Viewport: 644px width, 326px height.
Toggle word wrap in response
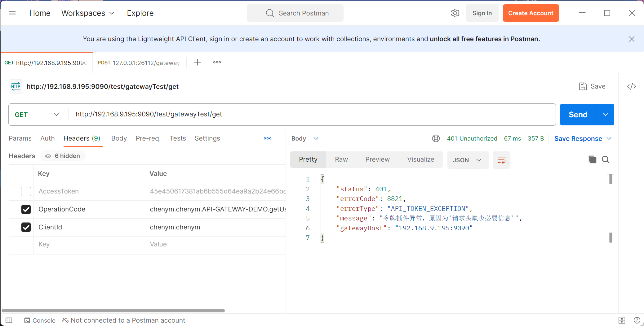pyautogui.click(x=501, y=160)
